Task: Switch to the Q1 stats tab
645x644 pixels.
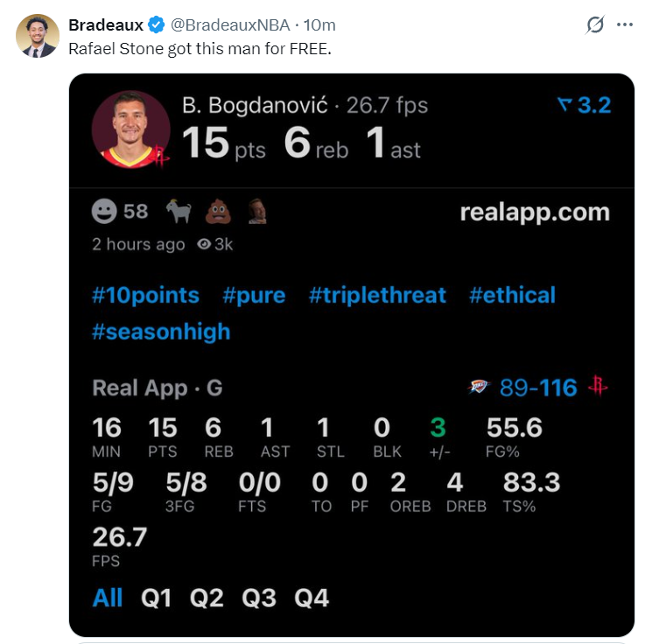Action: (x=156, y=598)
